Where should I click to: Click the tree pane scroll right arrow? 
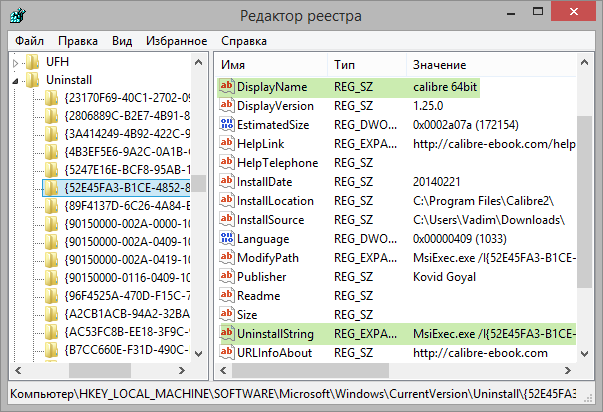182,370
